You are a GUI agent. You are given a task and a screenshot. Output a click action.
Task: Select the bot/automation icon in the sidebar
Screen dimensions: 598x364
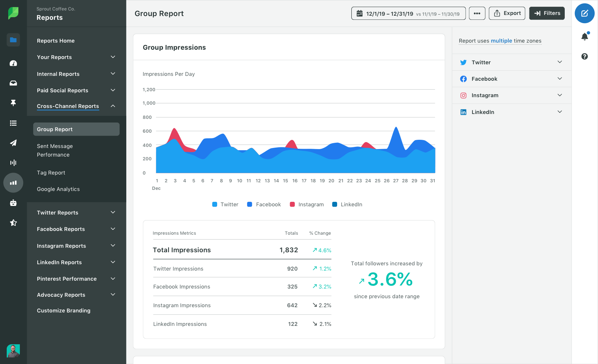pyautogui.click(x=13, y=203)
